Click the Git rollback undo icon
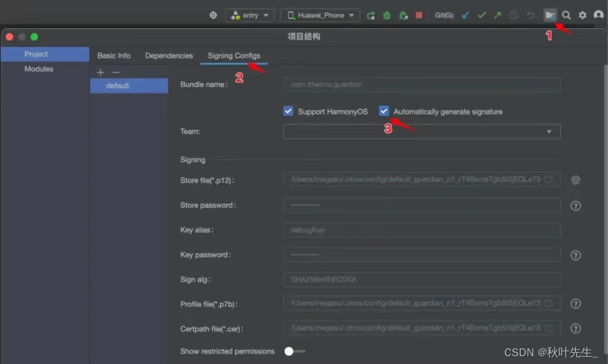Viewport: 608px width, 364px height. click(530, 15)
